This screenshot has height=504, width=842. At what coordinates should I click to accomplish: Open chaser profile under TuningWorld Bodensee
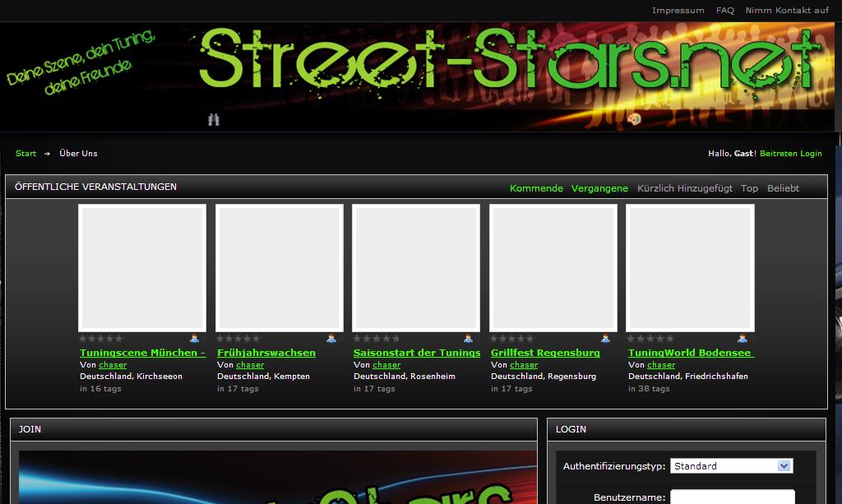[661, 365]
